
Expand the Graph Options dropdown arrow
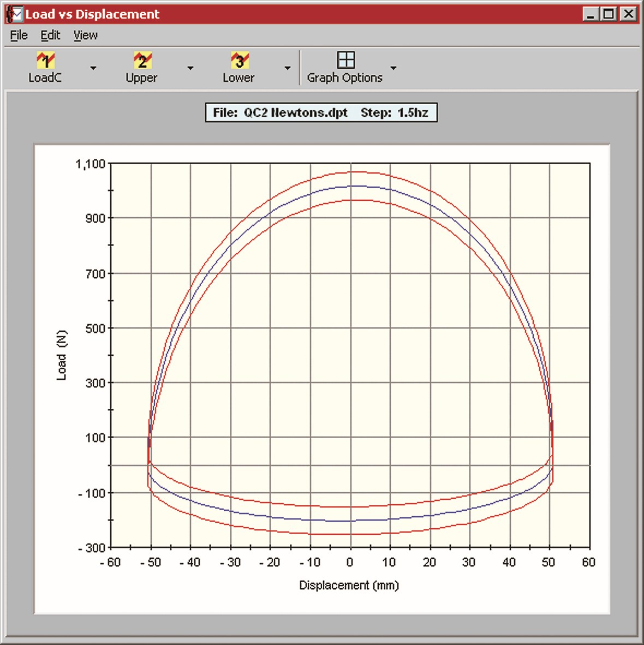394,68
